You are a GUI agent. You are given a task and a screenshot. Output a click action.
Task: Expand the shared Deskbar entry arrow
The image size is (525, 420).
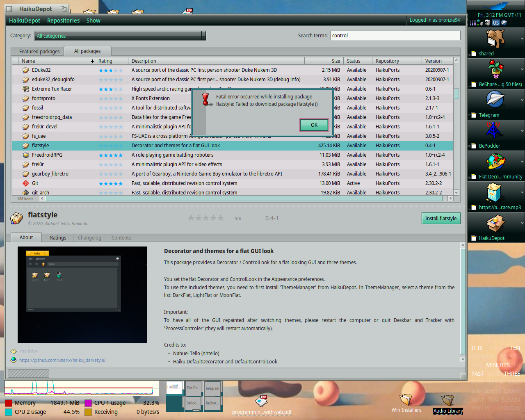[522, 39]
